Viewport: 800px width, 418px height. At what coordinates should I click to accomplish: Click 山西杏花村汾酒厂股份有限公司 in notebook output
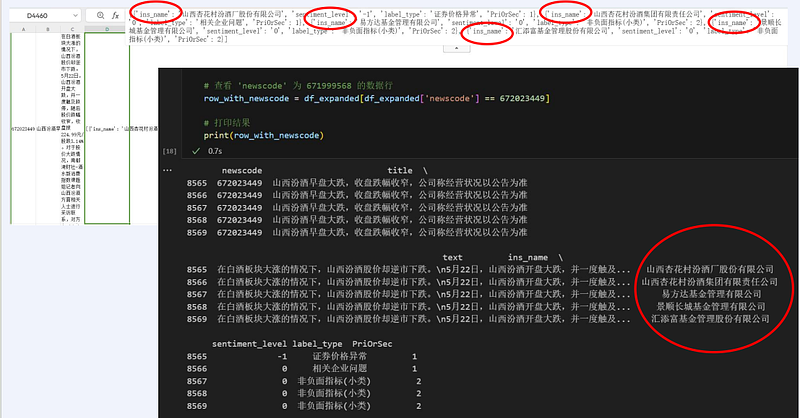pyautogui.click(x=710, y=269)
